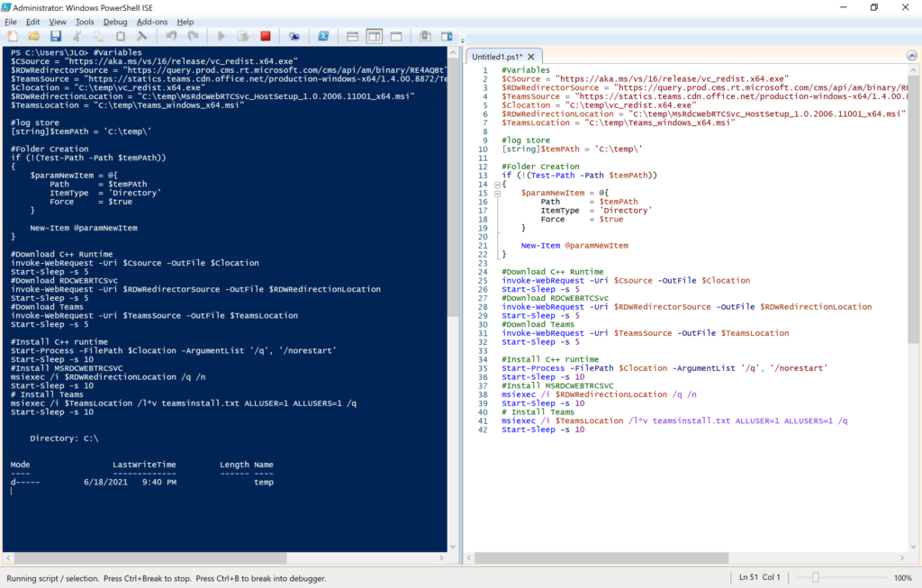Create a new script with New icon

(13, 36)
